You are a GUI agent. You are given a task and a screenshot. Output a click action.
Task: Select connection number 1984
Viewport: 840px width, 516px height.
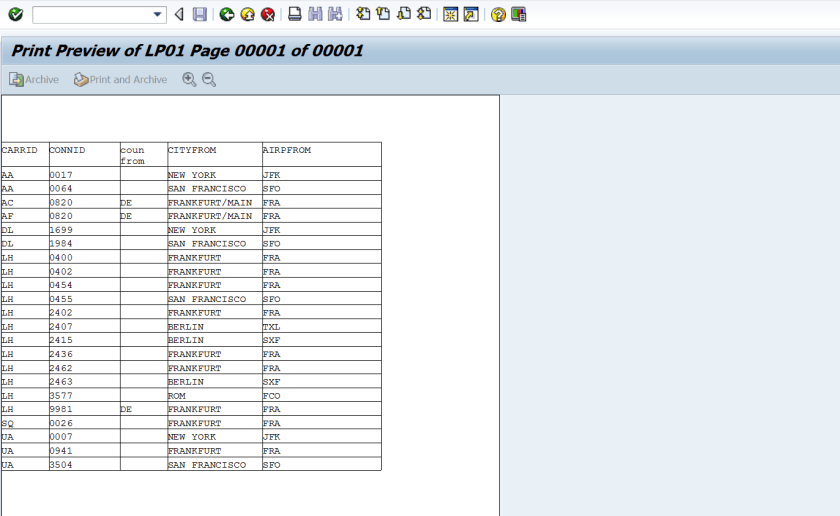(x=61, y=243)
